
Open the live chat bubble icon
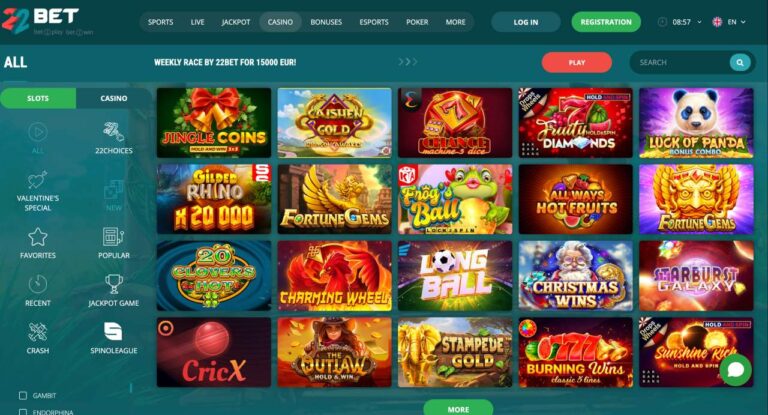(x=736, y=370)
